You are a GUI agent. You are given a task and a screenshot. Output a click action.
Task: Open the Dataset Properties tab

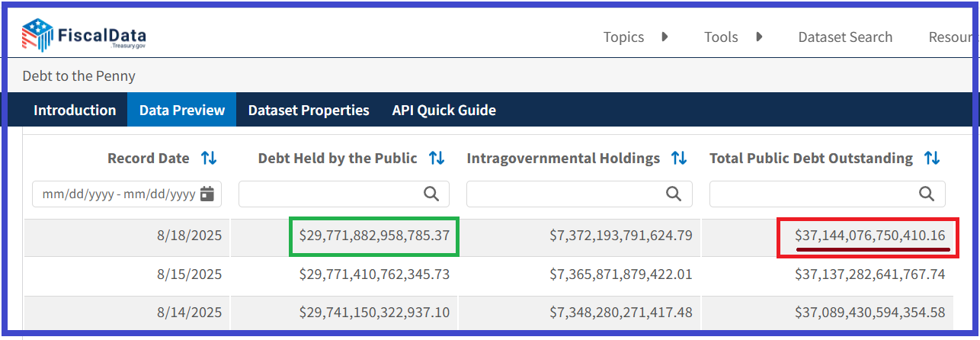(309, 111)
